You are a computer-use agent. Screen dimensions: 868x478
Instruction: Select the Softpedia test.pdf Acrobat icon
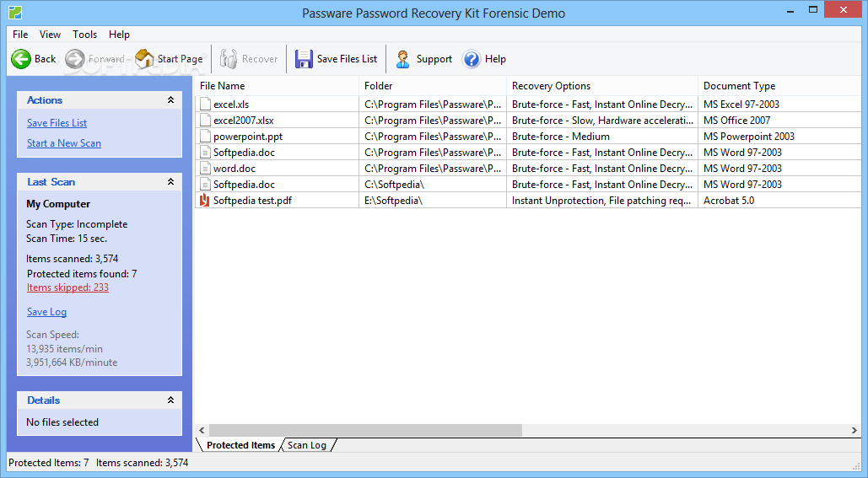(205, 201)
